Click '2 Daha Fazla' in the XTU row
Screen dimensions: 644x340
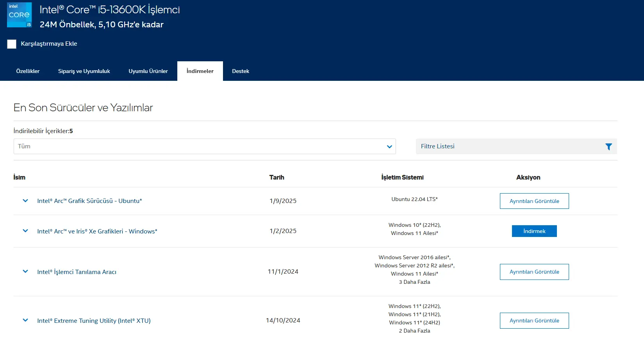[x=414, y=331]
